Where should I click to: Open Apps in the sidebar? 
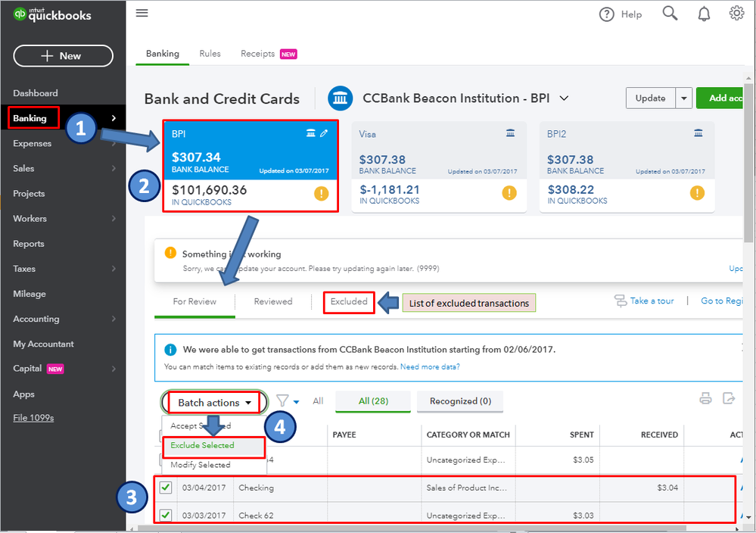click(23, 394)
